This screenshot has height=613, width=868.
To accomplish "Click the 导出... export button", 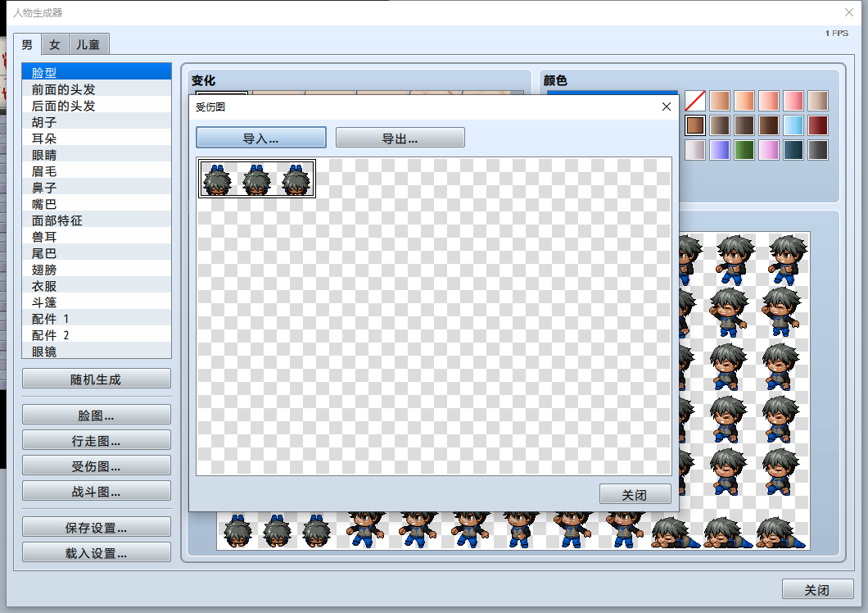I will tap(400, 138).
